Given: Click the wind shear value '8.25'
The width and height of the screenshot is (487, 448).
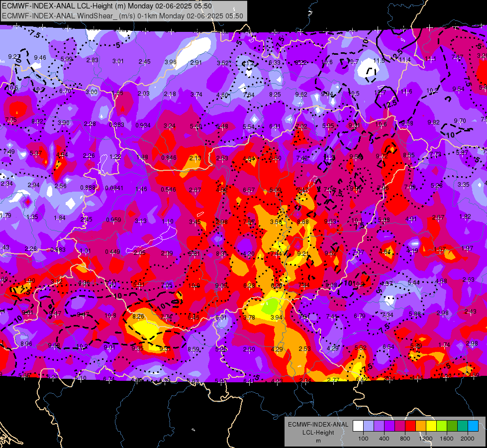Looking at the screenshot, I should [275, 94].
